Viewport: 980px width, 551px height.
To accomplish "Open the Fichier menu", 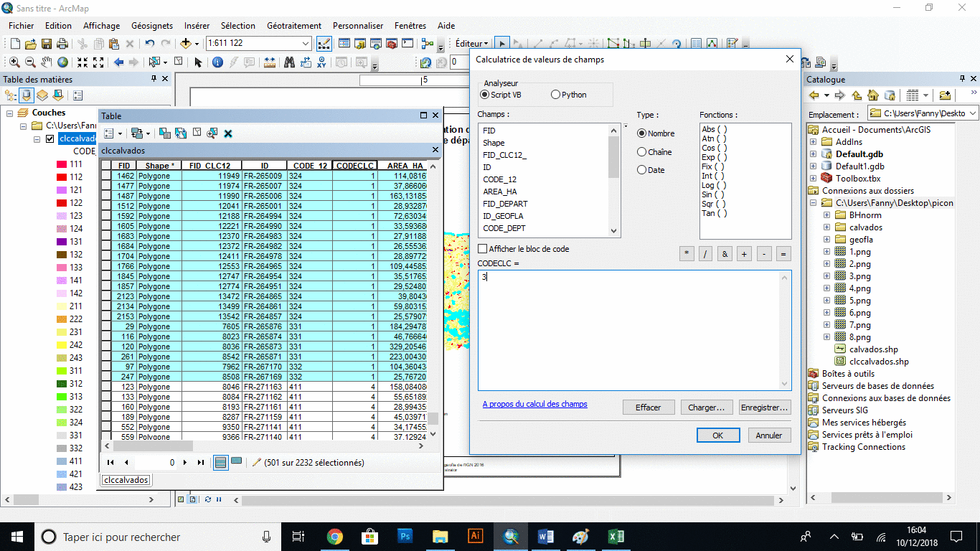I will click(x=22, y=26).
